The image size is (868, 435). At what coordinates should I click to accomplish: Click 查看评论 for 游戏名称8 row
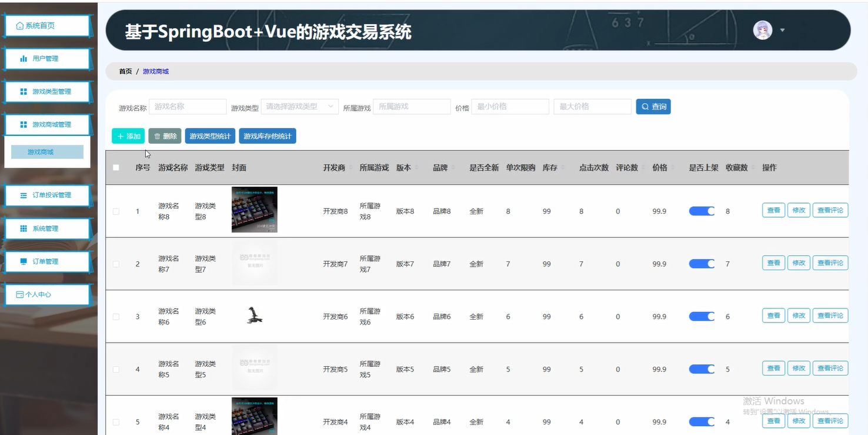pyautogui.click(x=830, y=210)
